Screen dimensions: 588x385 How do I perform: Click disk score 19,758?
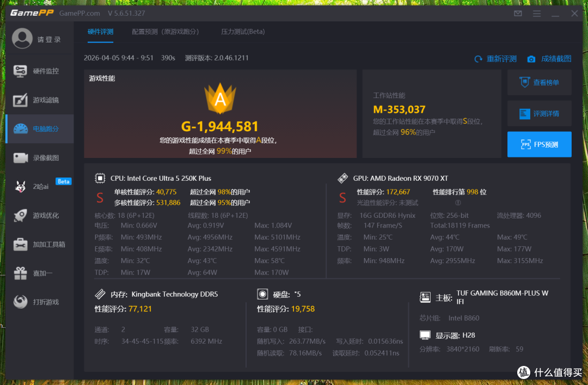303,309
